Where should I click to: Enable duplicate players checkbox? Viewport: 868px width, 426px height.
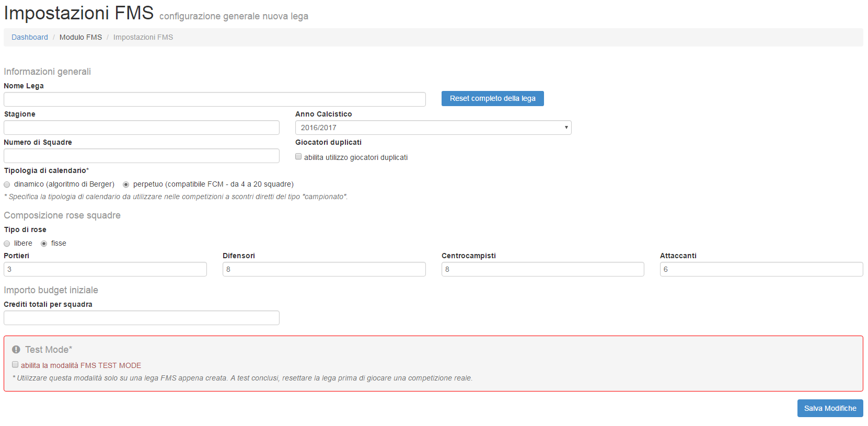click(298, 157)
